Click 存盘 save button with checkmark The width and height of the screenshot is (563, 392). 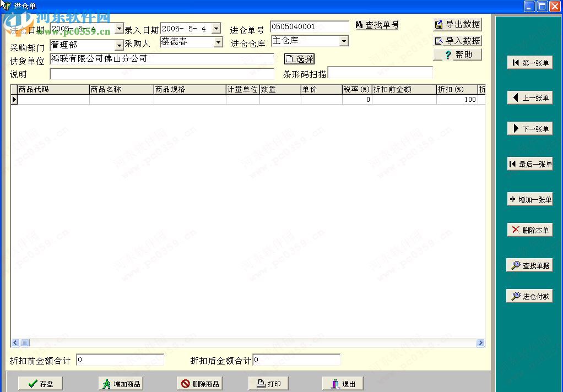pos(40,384)
